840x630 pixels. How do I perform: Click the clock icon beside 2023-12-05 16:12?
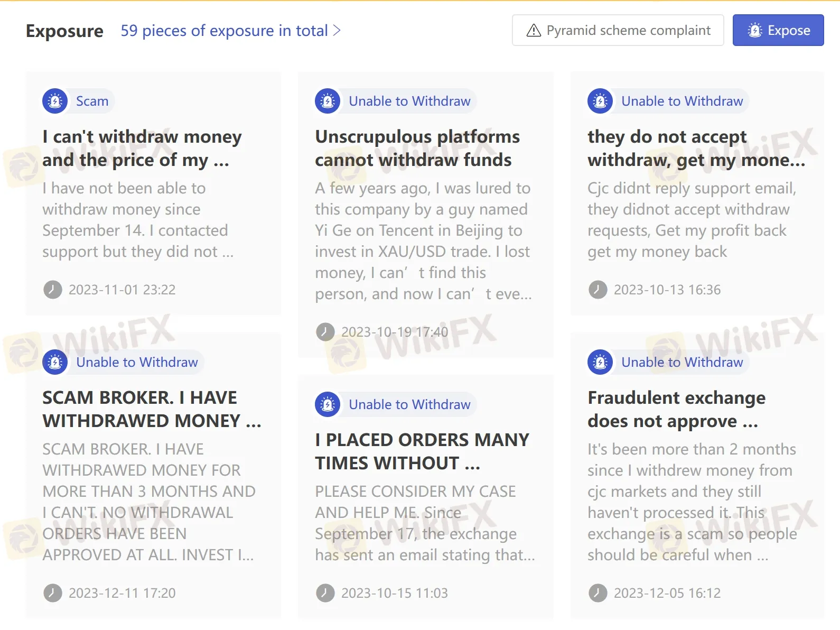point(598,593)
